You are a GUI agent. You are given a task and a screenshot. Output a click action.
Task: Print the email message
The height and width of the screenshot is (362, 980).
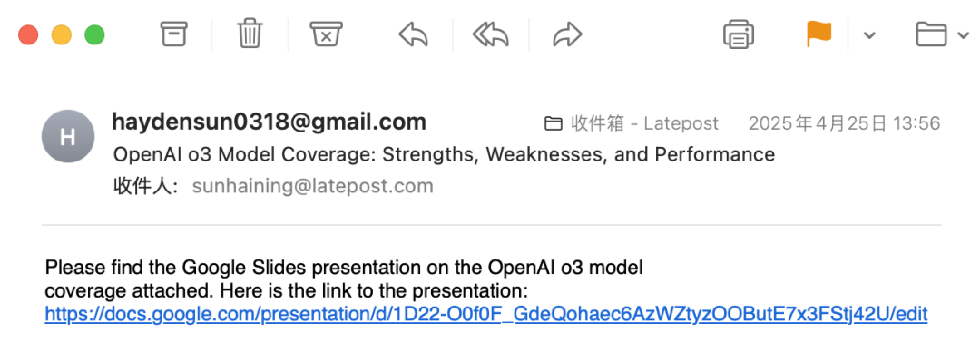[x=738, y=34]
